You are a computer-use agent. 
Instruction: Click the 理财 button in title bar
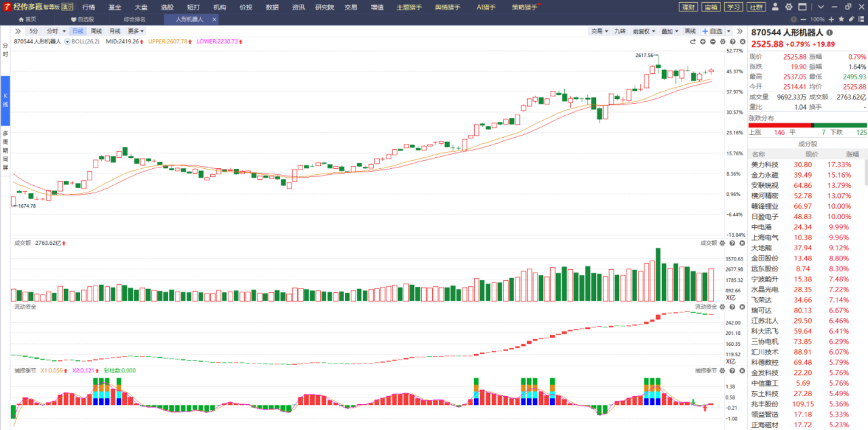point(688,7)
